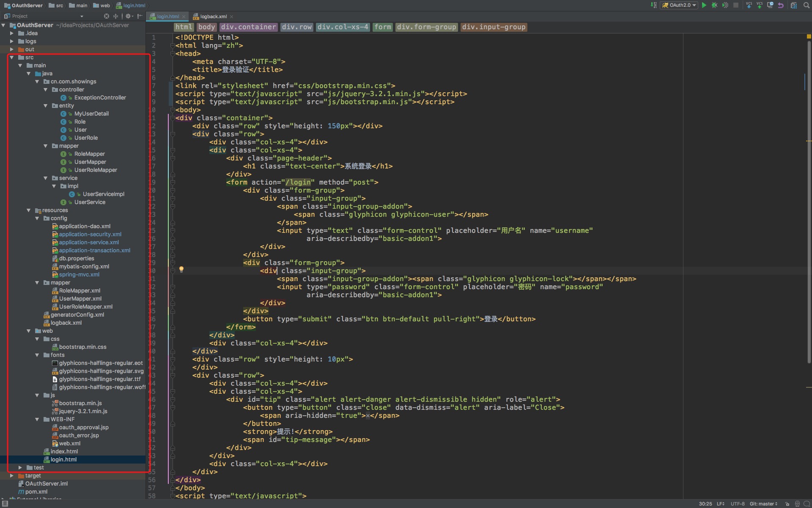Toggle the read-only lock icon

(x=787, y=504)
